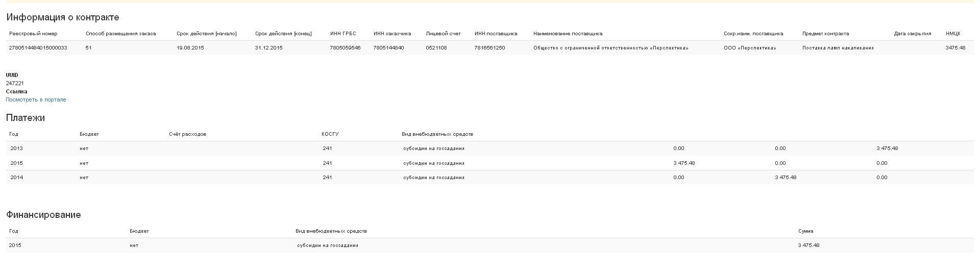Select the "Поставка ламп накаливания" contract subject cell
The height and width of the screenshot is (273, 980).
point(838,48)
